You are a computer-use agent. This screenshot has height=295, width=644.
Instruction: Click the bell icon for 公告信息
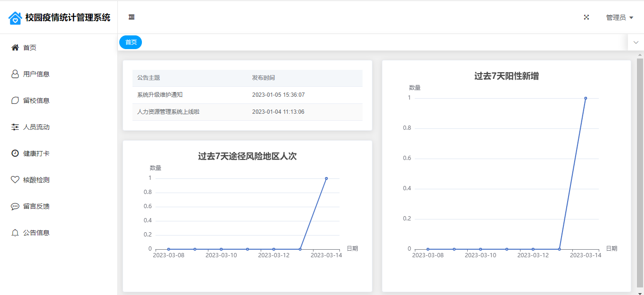tap(15, 233)
